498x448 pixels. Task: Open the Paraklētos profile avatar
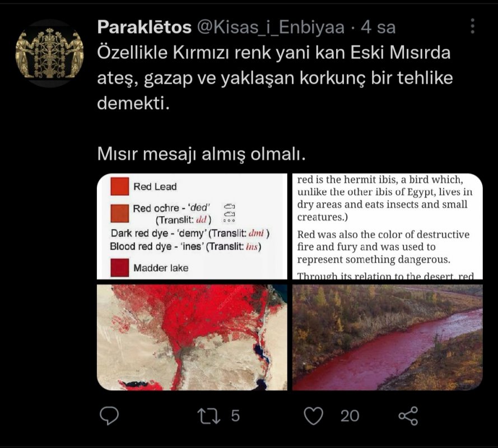pyautogui.click(x=49, y=53)
